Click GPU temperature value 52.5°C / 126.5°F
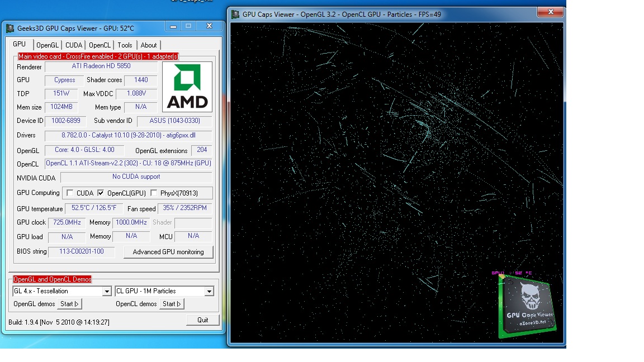 point(94,208)
